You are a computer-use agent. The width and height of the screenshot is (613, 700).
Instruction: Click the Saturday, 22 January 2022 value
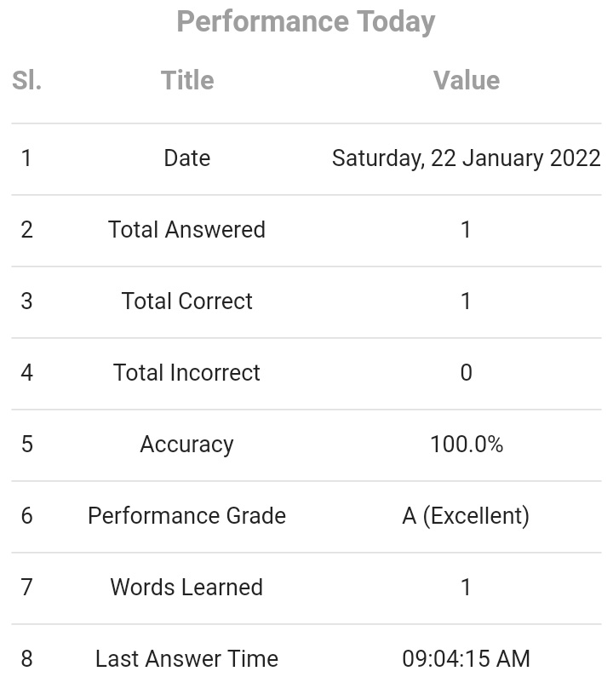pos(466,158)
